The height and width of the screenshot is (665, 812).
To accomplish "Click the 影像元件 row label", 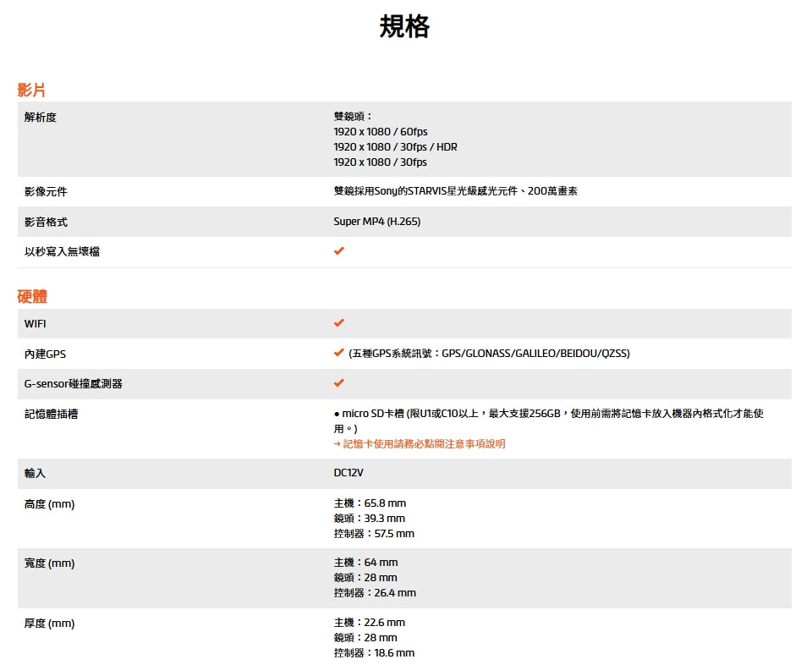I will (46, 192).
